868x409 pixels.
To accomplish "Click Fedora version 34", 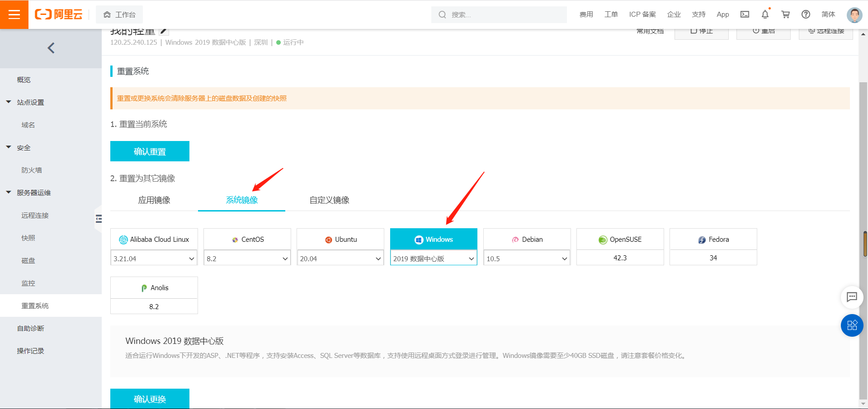I will [x=713, y=258].
